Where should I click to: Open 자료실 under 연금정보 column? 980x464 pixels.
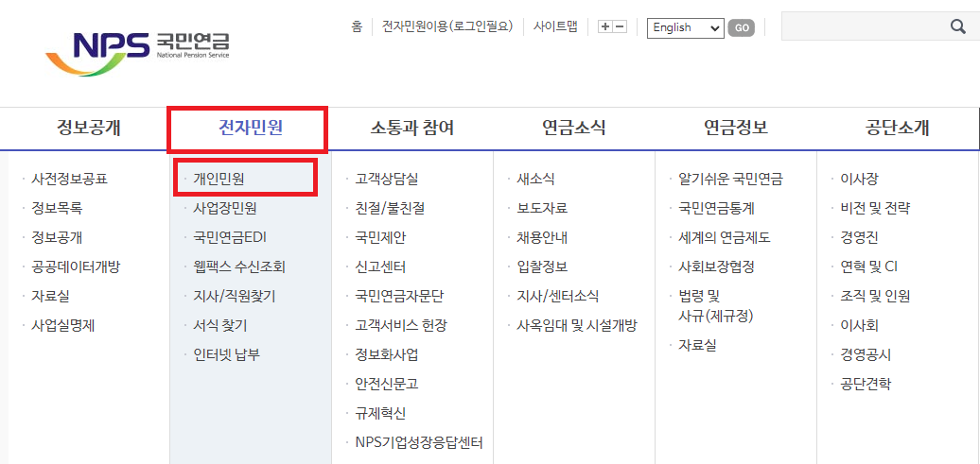pyautogui.click(x=697, y=345)
